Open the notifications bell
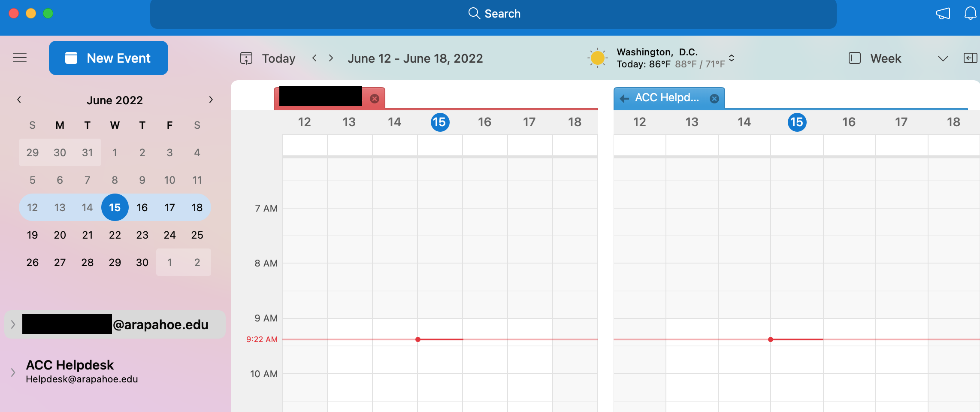 click(x=970, y=13)
